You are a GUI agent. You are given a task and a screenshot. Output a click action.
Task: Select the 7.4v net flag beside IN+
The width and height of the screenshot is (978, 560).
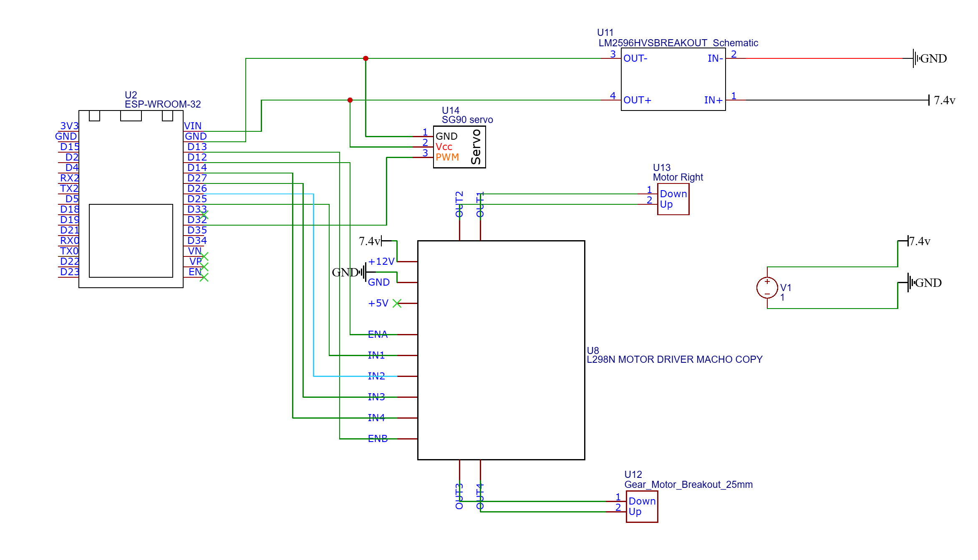(942, 100)
